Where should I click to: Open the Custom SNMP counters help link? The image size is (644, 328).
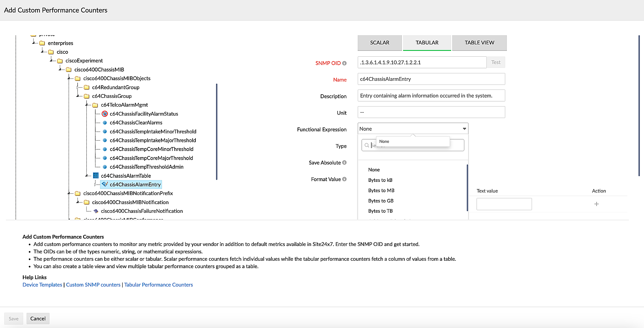[x=93, y=285]
